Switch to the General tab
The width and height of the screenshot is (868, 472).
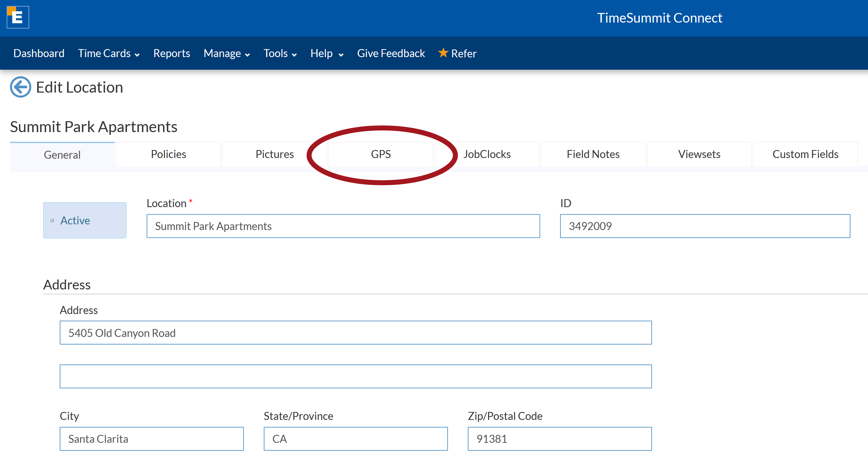(62, 154)
